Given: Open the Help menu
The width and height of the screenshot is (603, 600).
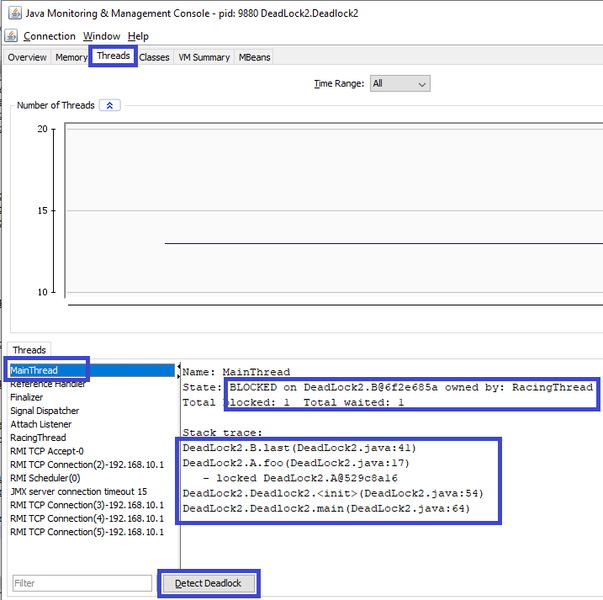Looking at the screenshot, I should (138, 36).
